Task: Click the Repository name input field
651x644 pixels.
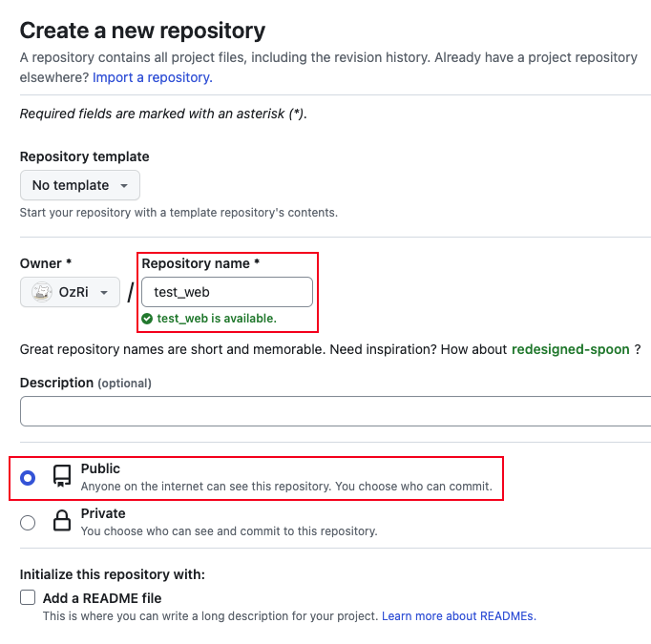Action: (x=227, y=292)
